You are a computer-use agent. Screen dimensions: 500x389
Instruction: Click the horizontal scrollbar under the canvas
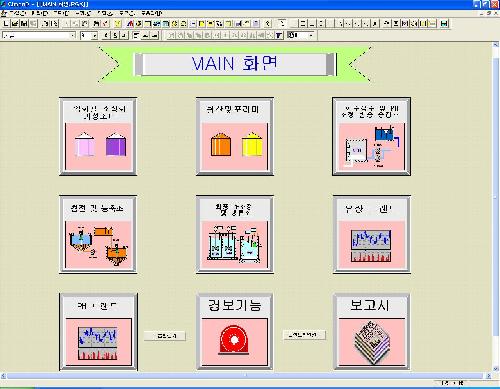pyautogui.click(x=245, y=376)
